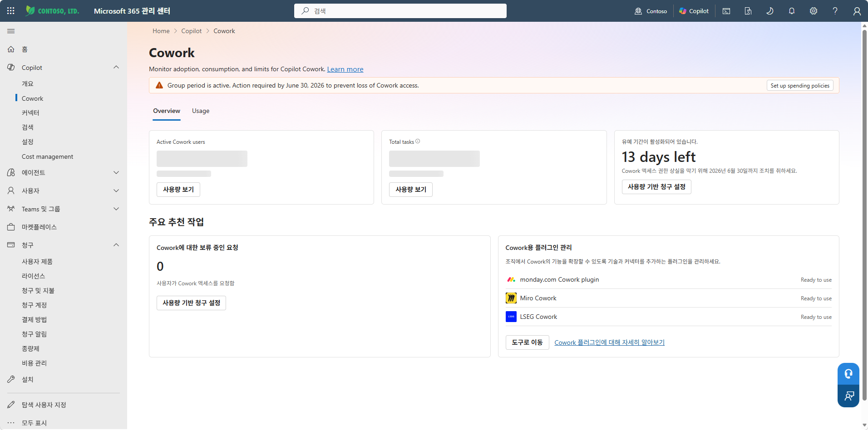The image size is (868, 430).
Task: Open the Cloud Shell icon in header
Action: [726, 11]
